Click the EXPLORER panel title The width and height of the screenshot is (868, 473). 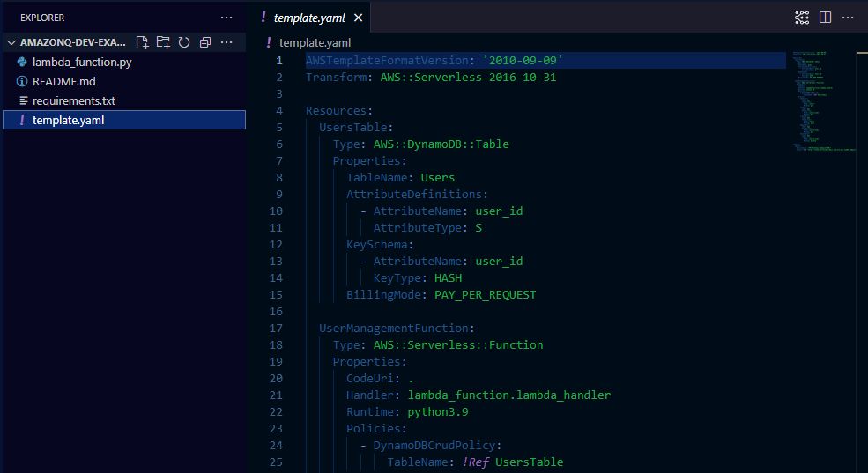(42, 18)
